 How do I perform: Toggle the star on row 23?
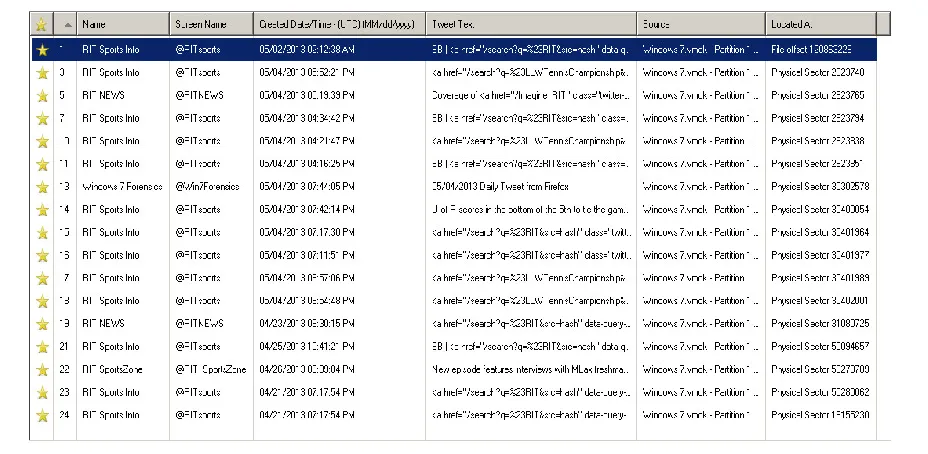tap(42, 392)
